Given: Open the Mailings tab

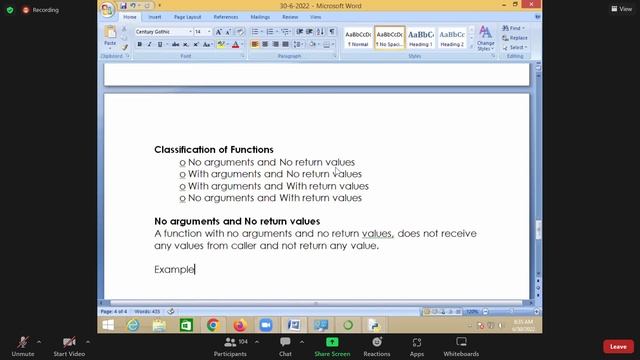Looking at the screenshot, I should pos(260,17).
